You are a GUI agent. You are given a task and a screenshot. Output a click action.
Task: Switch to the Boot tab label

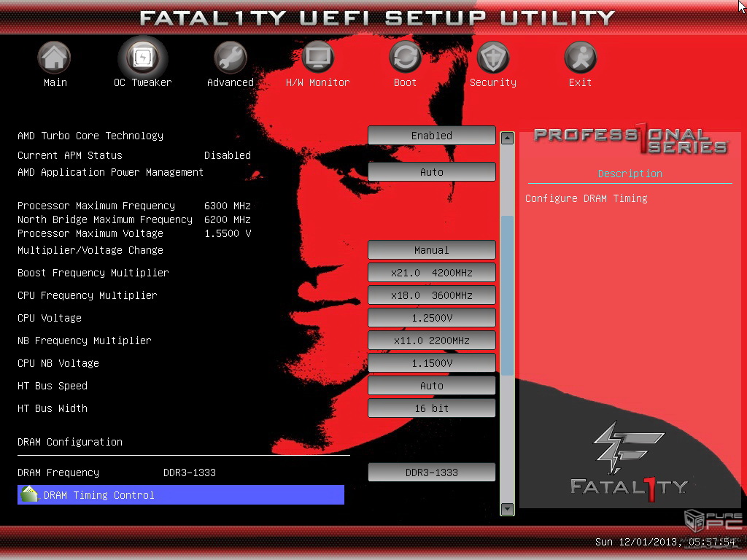pyautogui.click(x=406, y=82)
